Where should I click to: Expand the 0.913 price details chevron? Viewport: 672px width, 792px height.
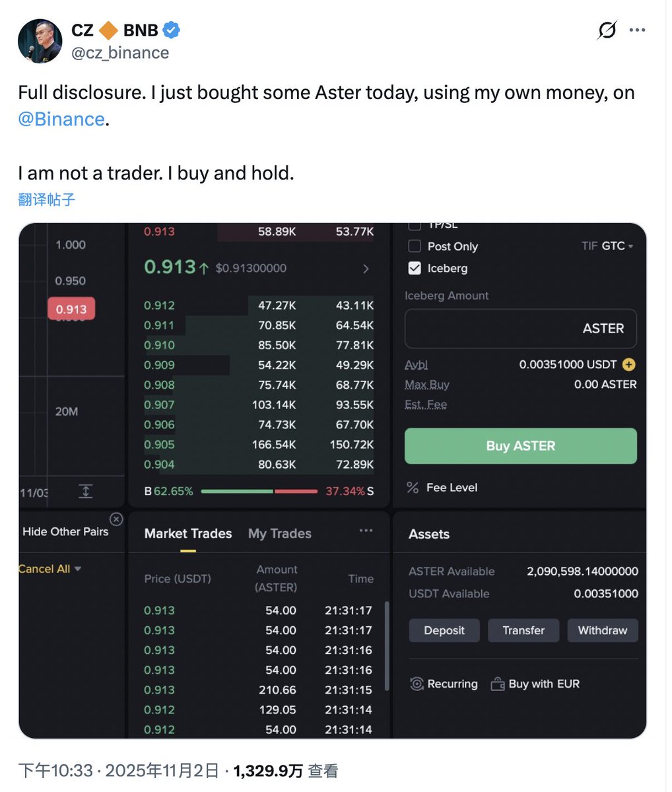click(366, 269)
